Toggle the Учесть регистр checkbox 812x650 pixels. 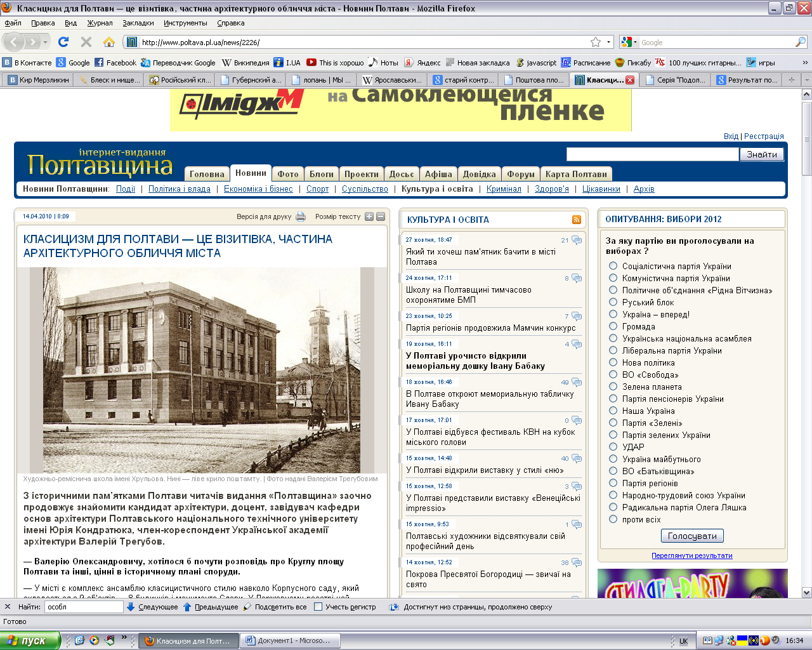click(318, 607)
